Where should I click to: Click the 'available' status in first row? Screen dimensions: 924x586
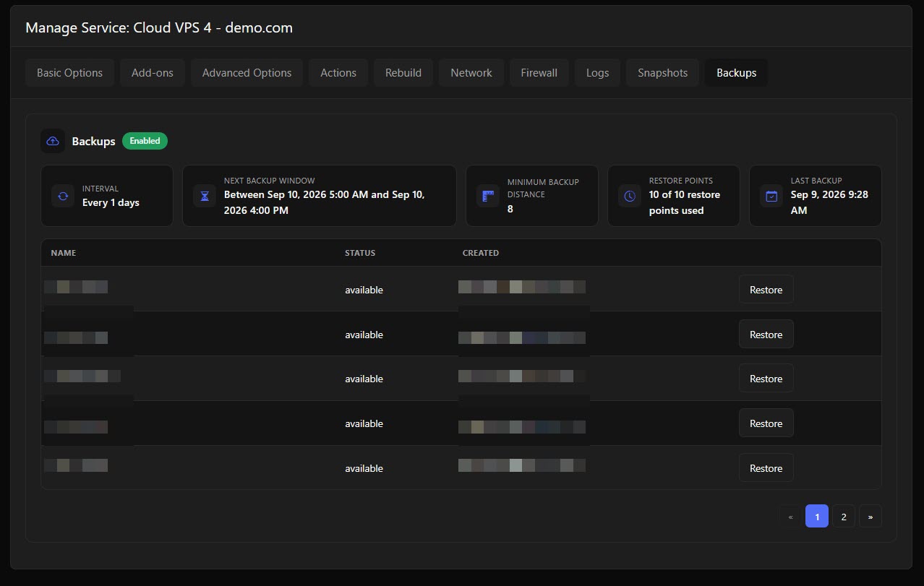(364, 290)
